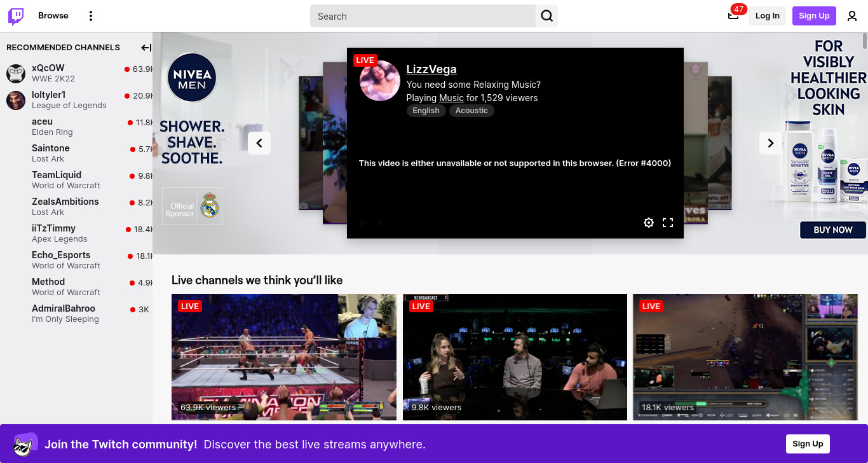Click the 'I'm Only Sleeping' label
This screenshot has width=868, height=463.
65,319
